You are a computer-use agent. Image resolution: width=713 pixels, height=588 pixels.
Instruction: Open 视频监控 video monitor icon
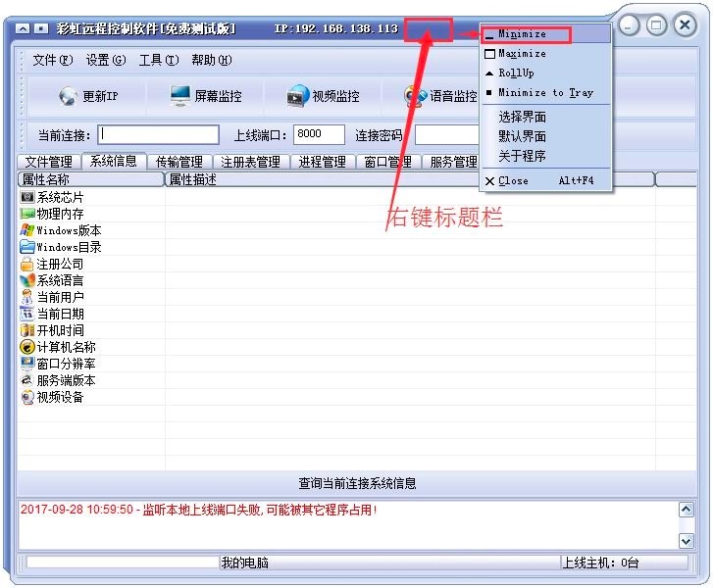click(x=298, y=96)
